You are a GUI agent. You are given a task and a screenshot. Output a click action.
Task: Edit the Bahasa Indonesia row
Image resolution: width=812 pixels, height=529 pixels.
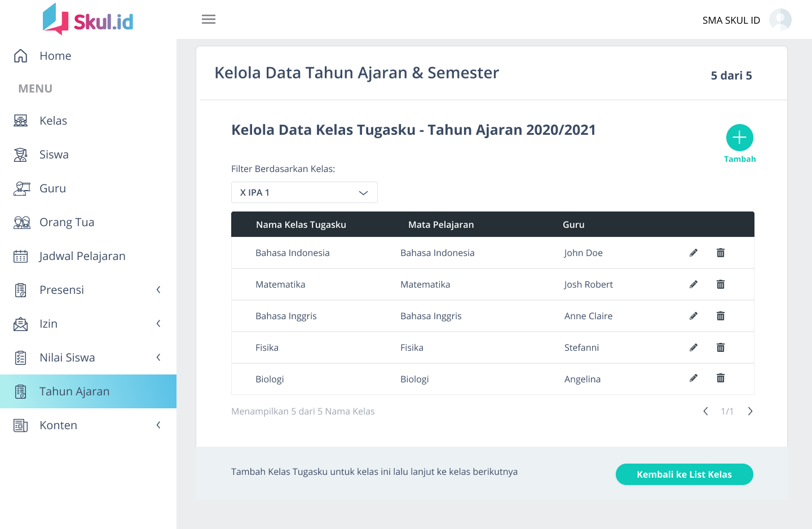tap(694, 253)
